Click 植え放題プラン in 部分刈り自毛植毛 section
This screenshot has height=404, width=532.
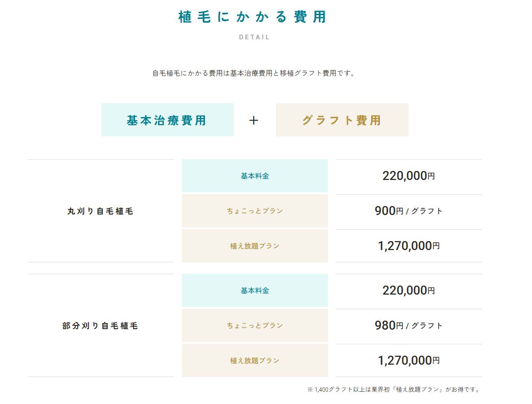tap(255, 360)
